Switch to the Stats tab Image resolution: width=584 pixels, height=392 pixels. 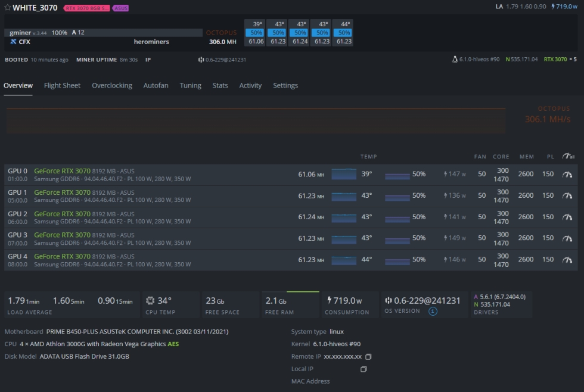tap(220, 86)
